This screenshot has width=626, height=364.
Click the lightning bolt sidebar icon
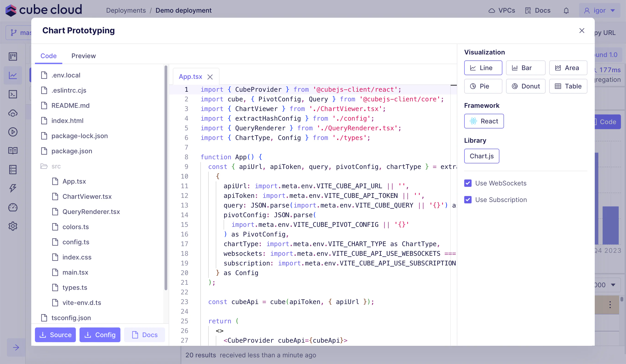pyautogui.click(x=13, y=188)
